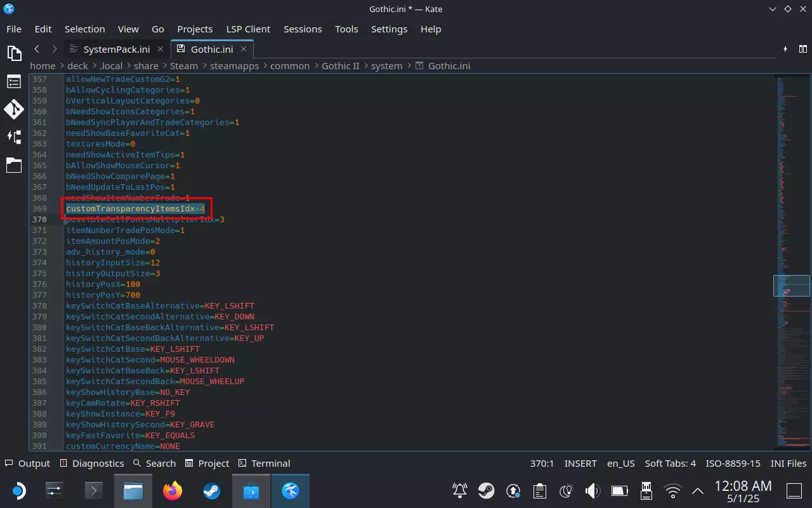Open the volume control in system tray
The image size is (812, 508).
pyautogui.click(x=593, y=491)
